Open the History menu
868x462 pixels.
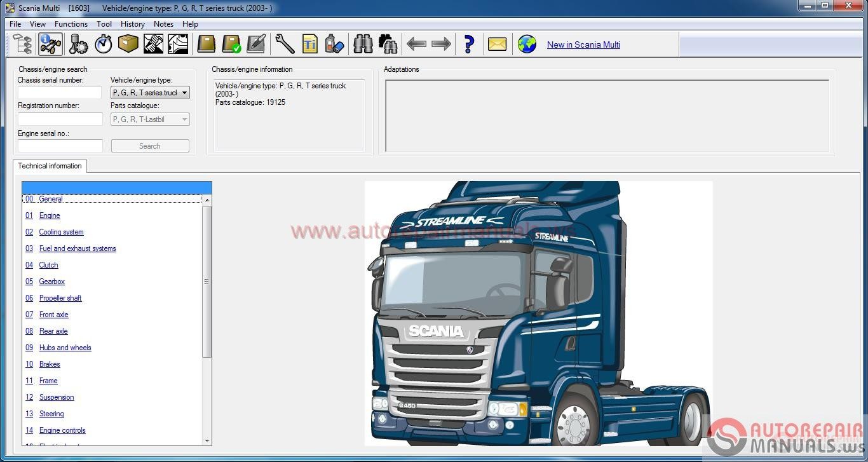[133, 24]
